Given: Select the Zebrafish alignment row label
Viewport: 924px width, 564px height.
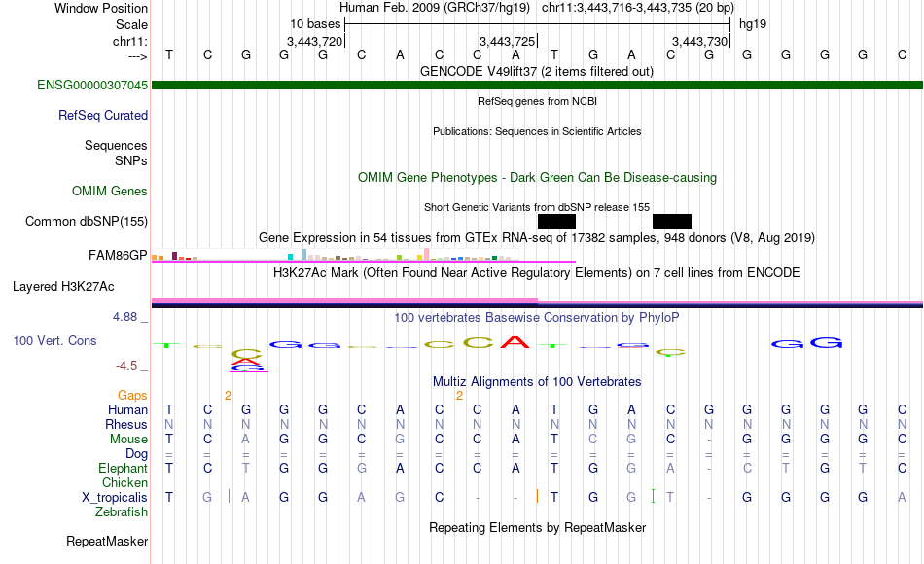Looking at the screenshot, I should [x=122, y=511].
